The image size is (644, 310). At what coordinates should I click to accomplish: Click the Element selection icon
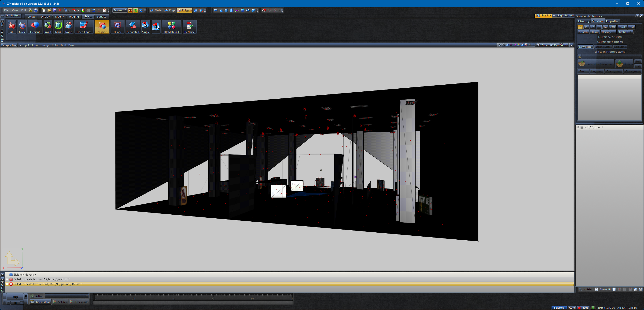click(35, 27)
